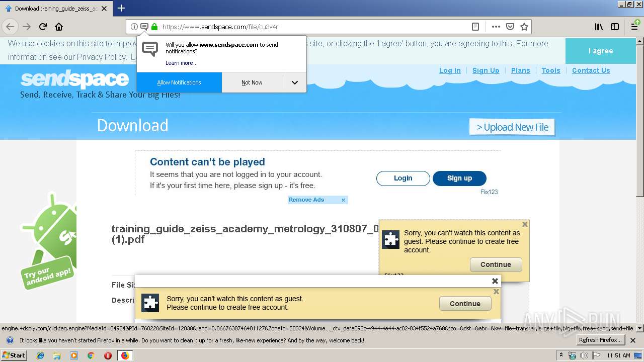Click the Remove Ads label
644x362 pixels.
[306, 200]
